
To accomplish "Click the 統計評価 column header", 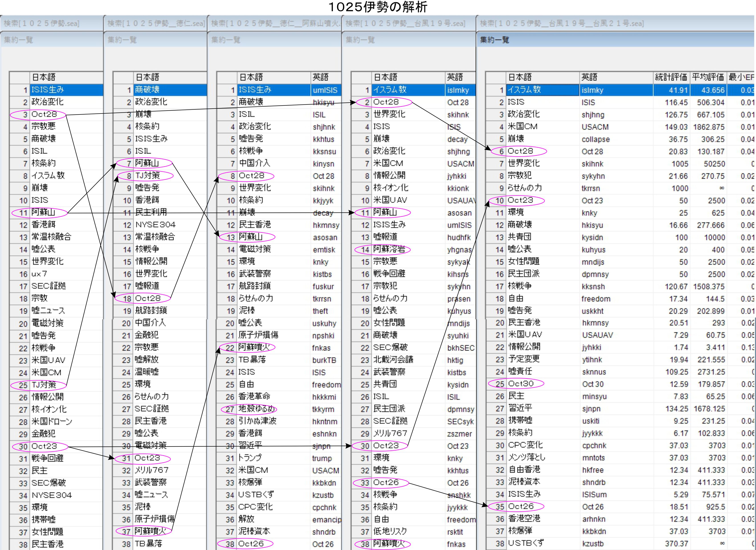I will [x=670, y=77].
